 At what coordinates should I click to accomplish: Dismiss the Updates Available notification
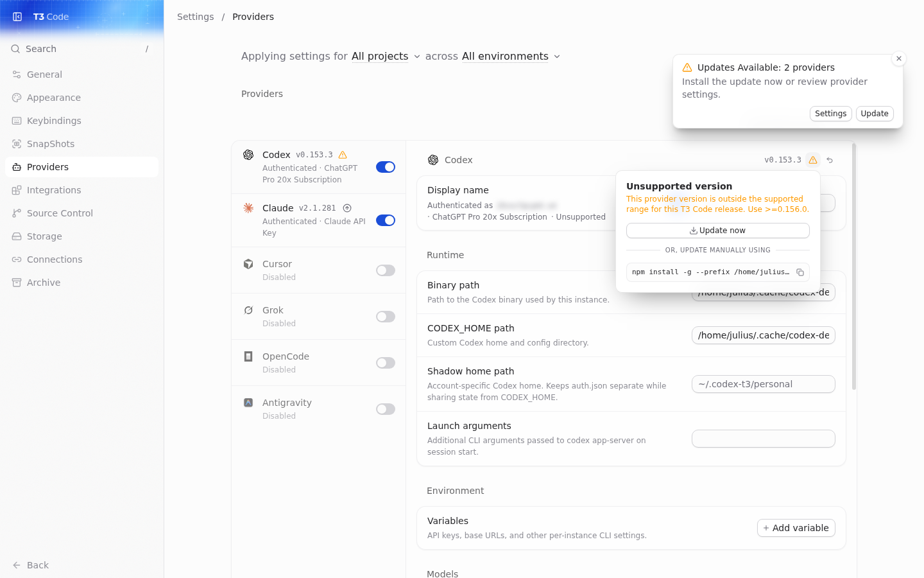(x=899, y=58)
